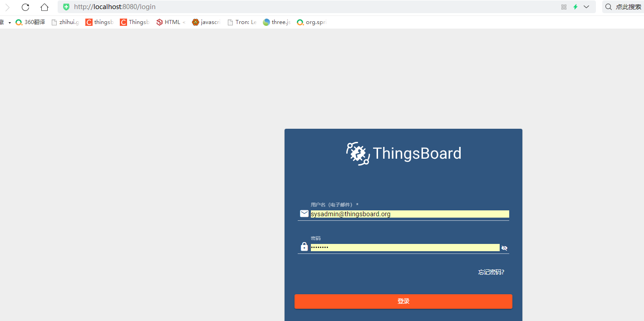Click the green security shield icon

pos(66,7)
